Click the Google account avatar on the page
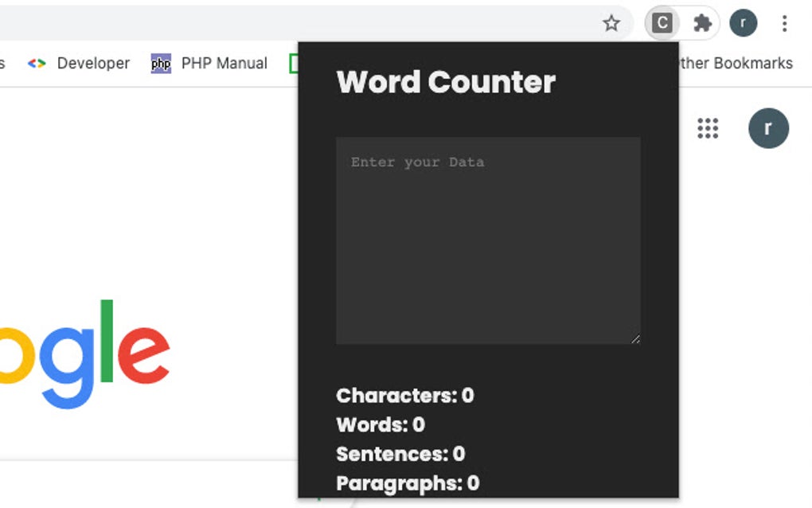The width and height of the screenshot is (812, 508). tap(768, 128)
